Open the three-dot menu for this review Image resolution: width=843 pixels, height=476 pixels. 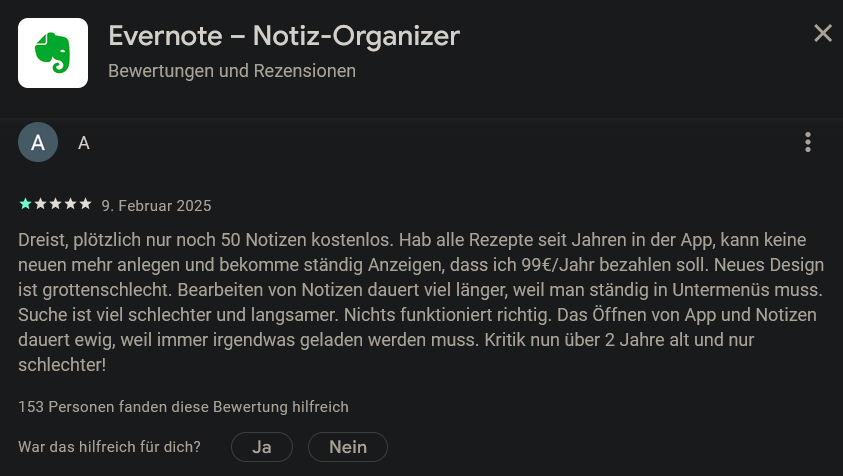coord(808,143)
